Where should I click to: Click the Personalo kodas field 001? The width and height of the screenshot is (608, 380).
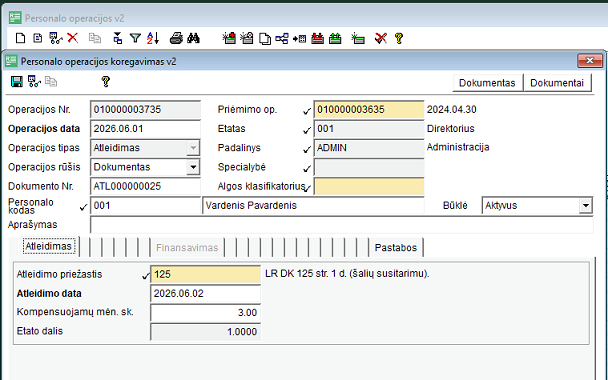click(145, 206)
